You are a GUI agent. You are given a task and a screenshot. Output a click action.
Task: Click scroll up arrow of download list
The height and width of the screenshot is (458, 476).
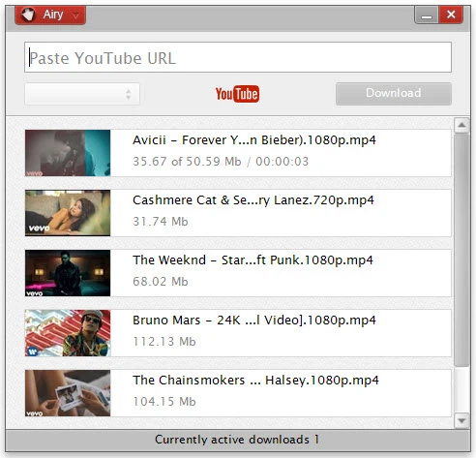[x=461, y=125]
